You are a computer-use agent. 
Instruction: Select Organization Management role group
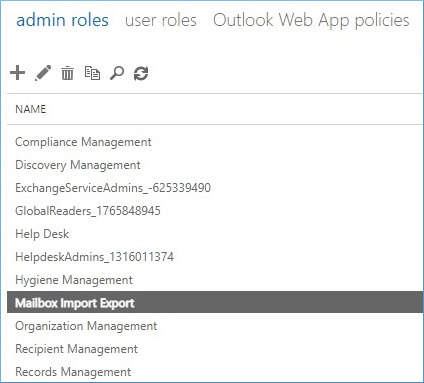[x=215, y=326]
